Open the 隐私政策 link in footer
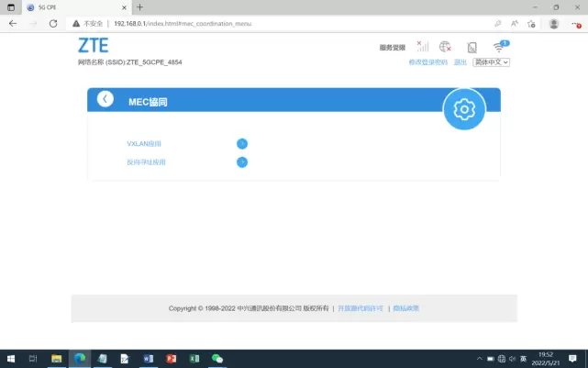 405,308
